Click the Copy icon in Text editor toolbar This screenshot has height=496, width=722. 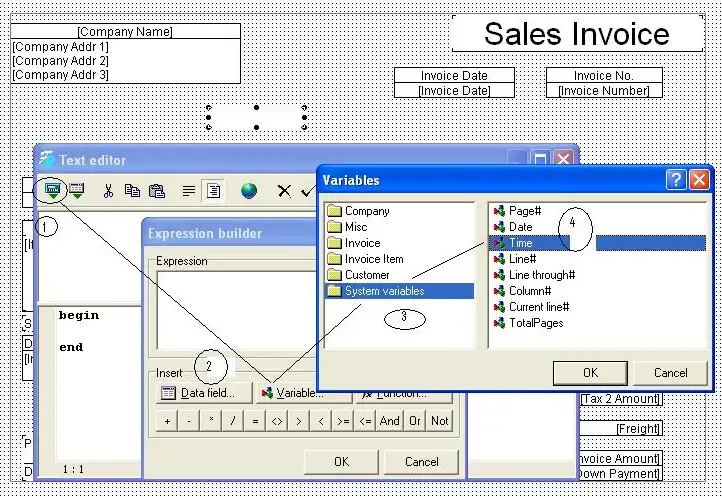132,191
